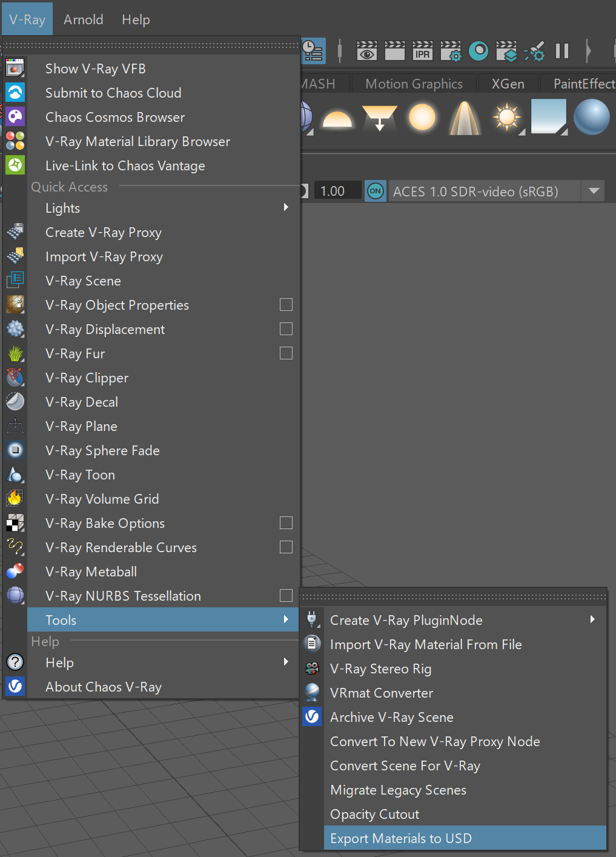Click the V-Ray Volume Grid fire icon

15,498
